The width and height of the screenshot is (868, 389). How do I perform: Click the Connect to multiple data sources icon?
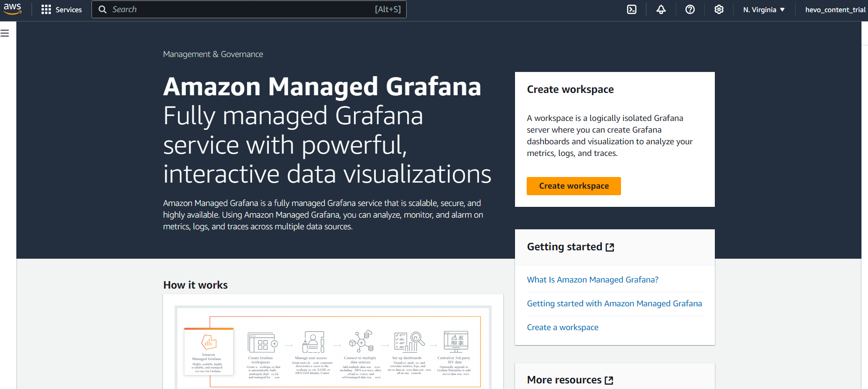(x=361, y=341)
